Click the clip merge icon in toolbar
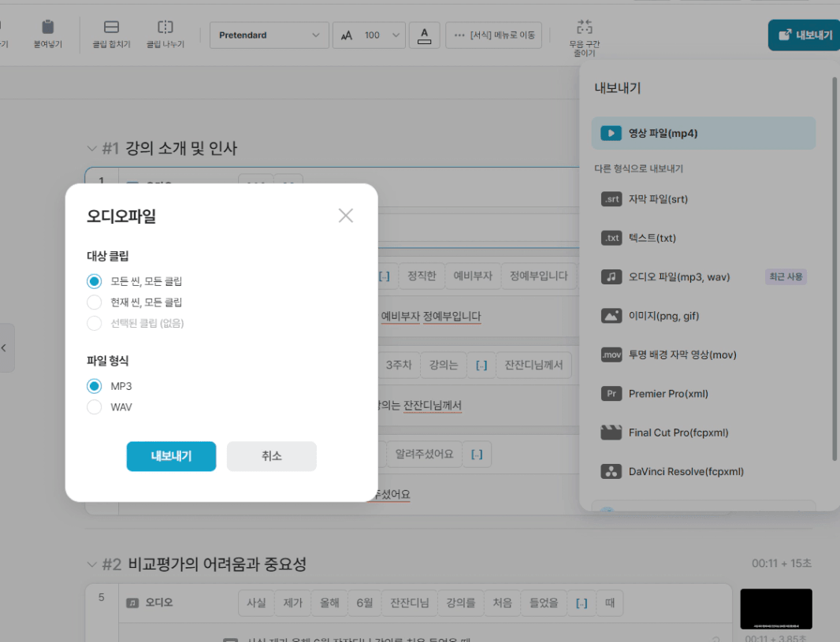This screenshot has width=840, height=642. [111, 28]
